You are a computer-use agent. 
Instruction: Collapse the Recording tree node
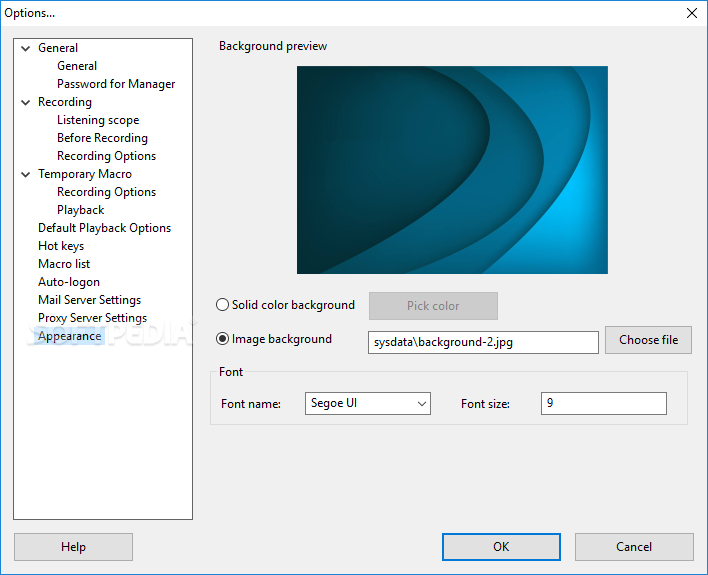26,103
